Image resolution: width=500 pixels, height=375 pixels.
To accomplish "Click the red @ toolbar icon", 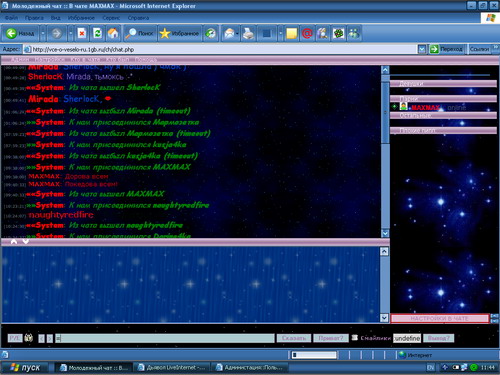I will 307,33.
